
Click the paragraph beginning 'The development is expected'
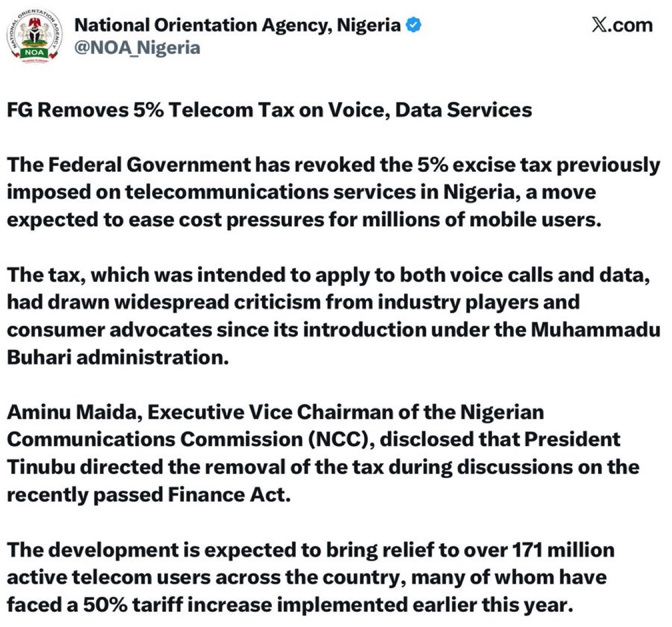[x=310, y=577]
